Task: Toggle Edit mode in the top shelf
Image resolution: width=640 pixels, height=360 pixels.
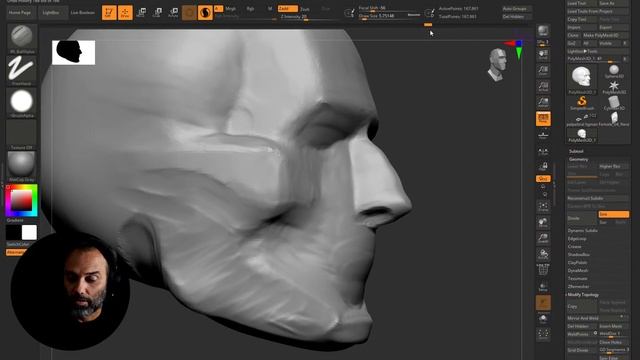Action: tap(109, 13)
